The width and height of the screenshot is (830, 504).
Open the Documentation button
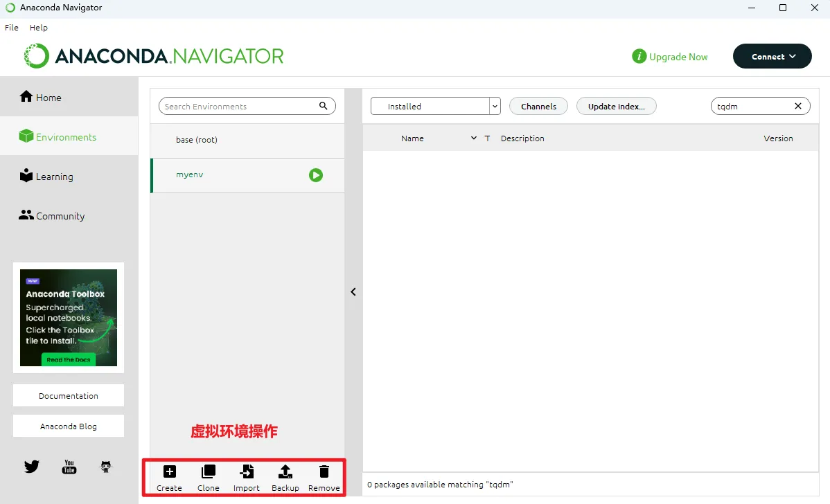point(69,395)
